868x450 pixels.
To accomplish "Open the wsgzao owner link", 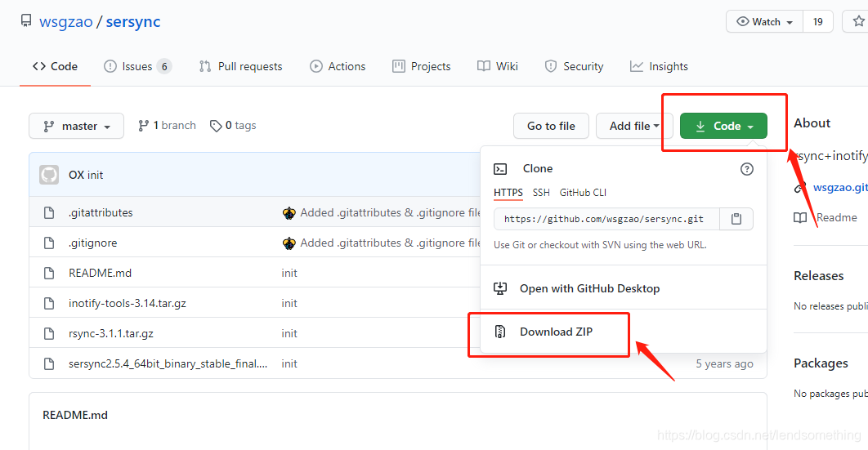I will (66, 21).
